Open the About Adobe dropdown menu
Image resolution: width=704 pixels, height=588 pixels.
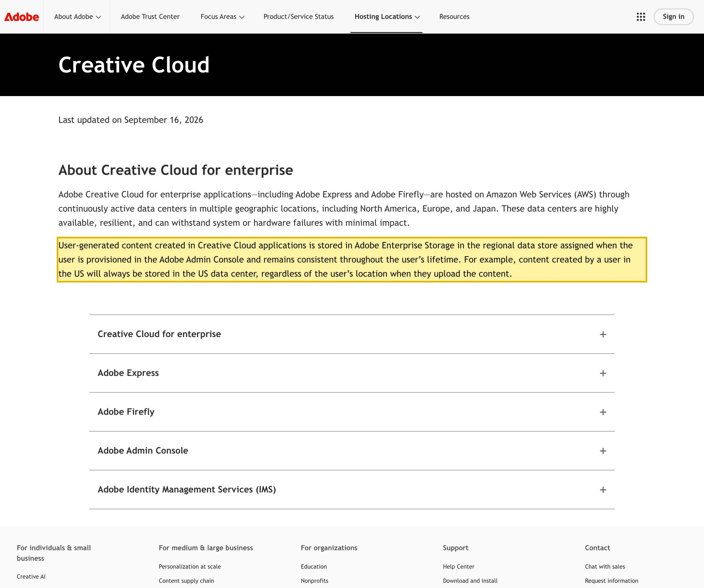[77, 17]
